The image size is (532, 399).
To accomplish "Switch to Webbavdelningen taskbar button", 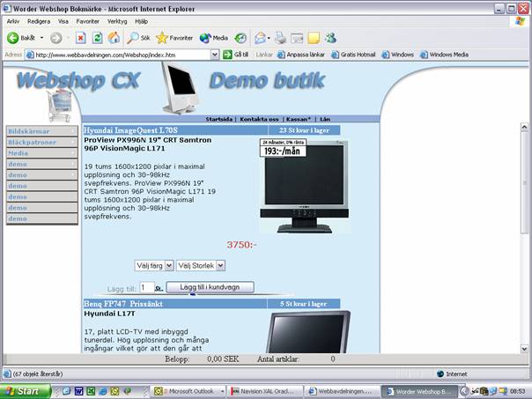I will pyautogui.click(x=342, y=391).
